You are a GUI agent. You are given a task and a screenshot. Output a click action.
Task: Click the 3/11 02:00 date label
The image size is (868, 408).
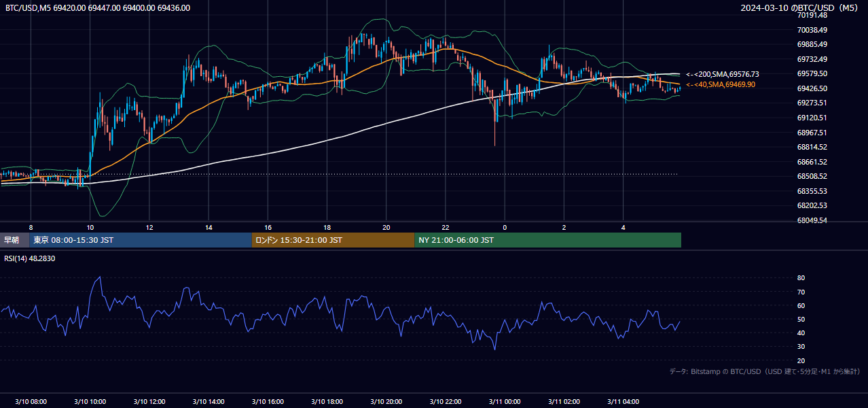[564, 402]
